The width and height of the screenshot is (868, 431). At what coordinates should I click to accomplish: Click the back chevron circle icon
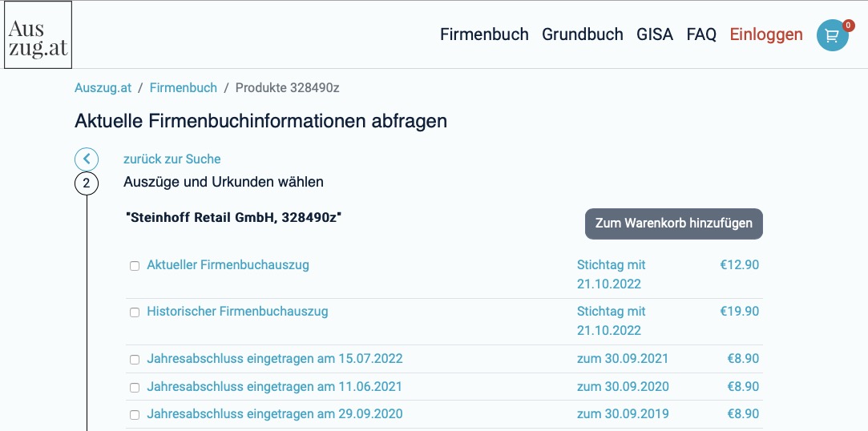click(87, 159)
